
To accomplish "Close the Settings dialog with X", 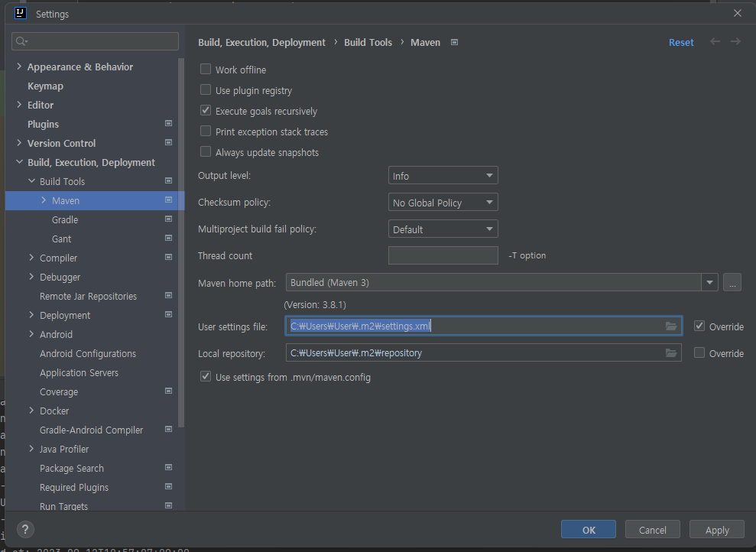I will coord(738,13).
